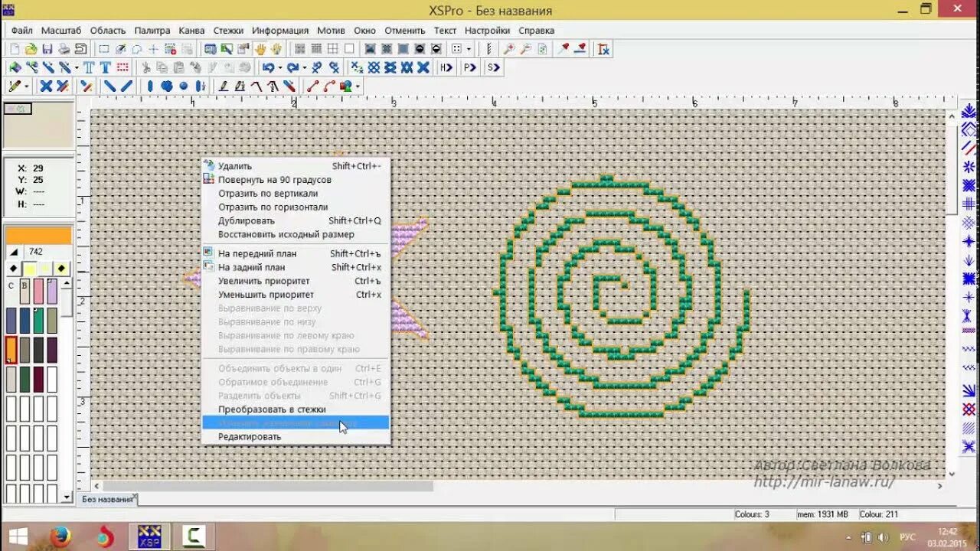980x551 pixels.
Task: Open the Undo history dropdown arrow
Action: click(x=280, y=67)
